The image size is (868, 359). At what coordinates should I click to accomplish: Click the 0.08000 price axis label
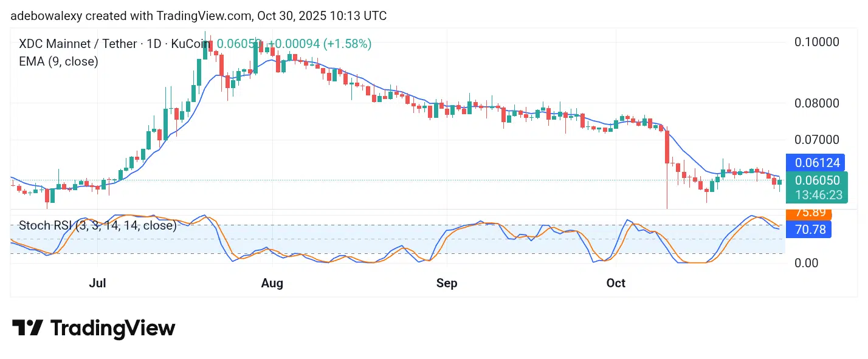[817, 103]
